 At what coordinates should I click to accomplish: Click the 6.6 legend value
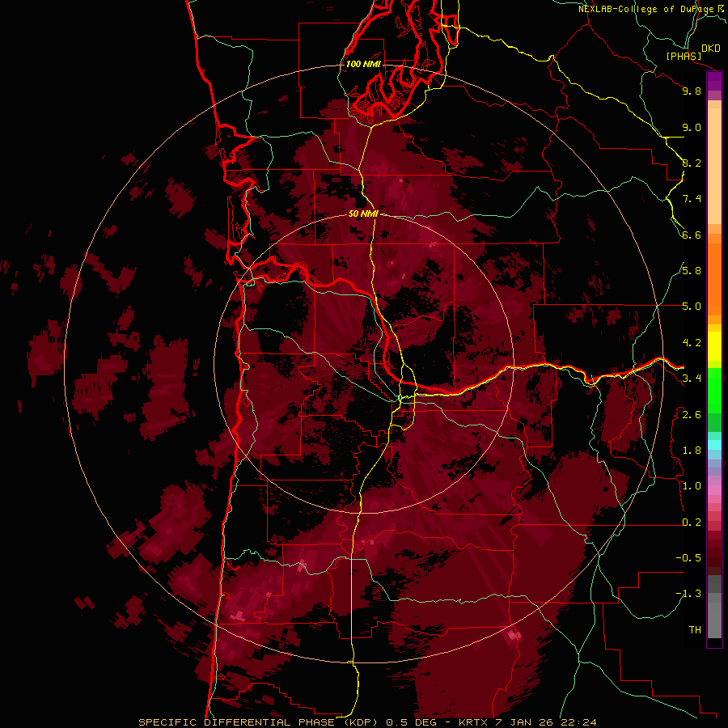pyautogui.click(x=692, y=235)
